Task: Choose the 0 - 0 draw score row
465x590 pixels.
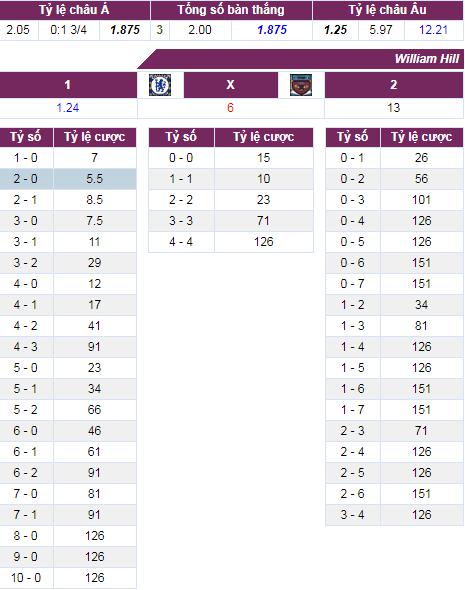Action: pos(231,158)
